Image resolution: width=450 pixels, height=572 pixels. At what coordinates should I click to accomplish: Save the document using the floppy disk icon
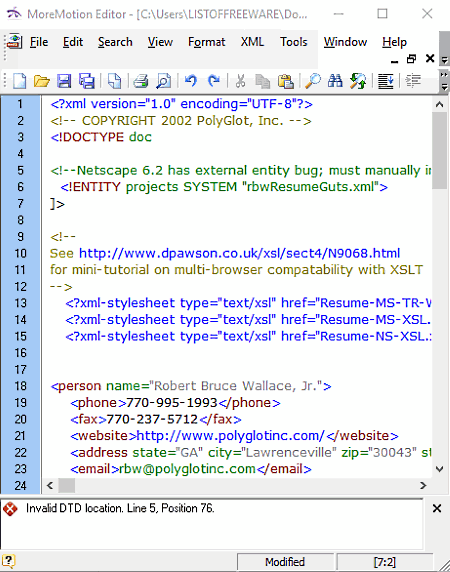pos(64,81)
